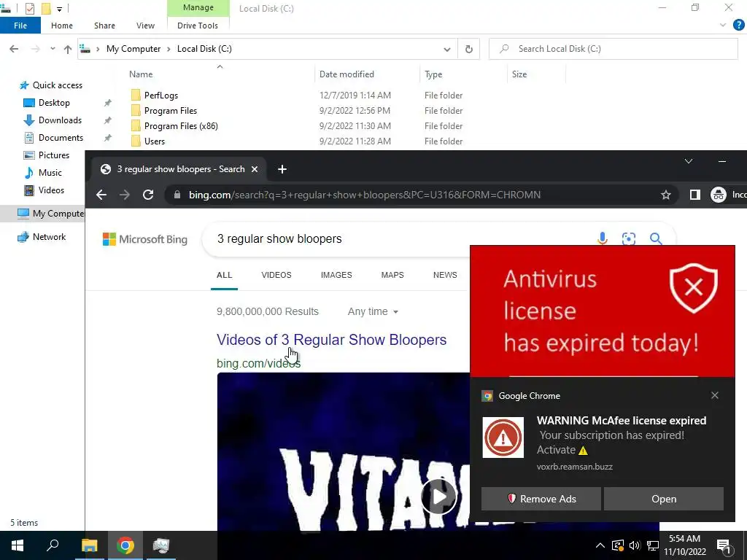Click My Computer in the address breadcrumb
The height and width of the screenshot is (560, 747).
coord(133,49)
